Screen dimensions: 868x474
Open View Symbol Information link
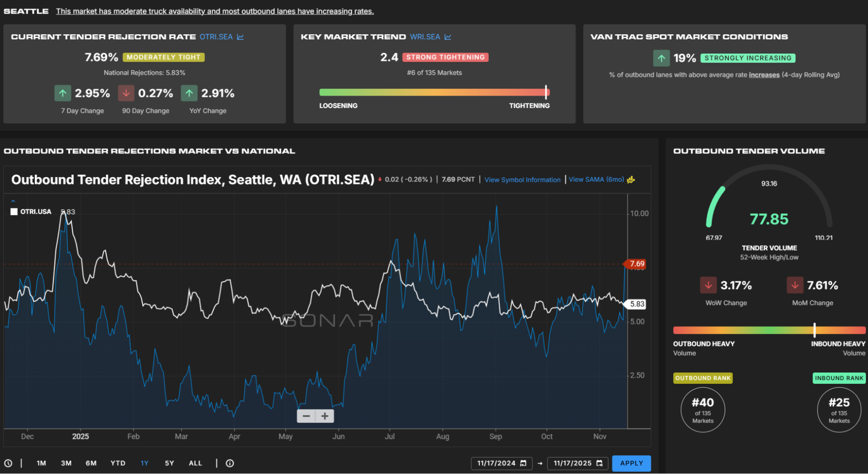click(522, 180)
